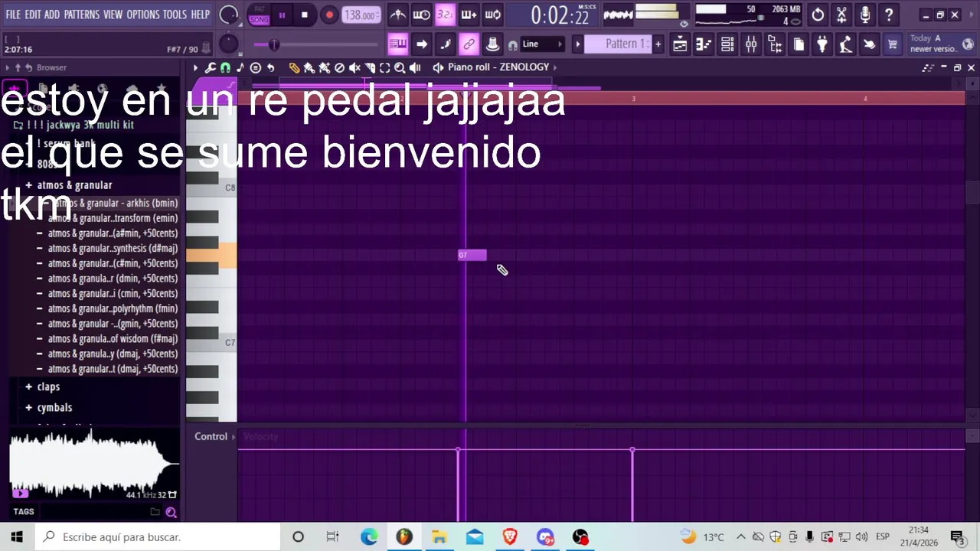The image size is (980, 551).
Task: Open the Playlist view
Action: tap(680, 44)
